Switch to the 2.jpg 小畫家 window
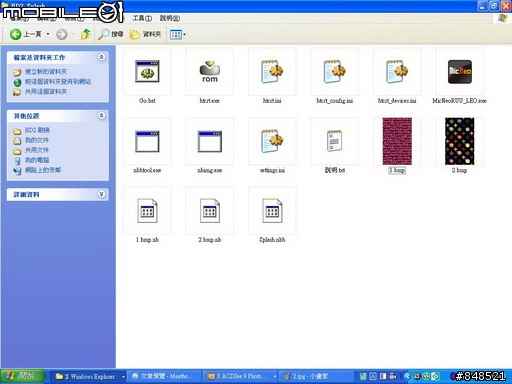This screenshot has height=384, width=512. [x=315, y=376]
